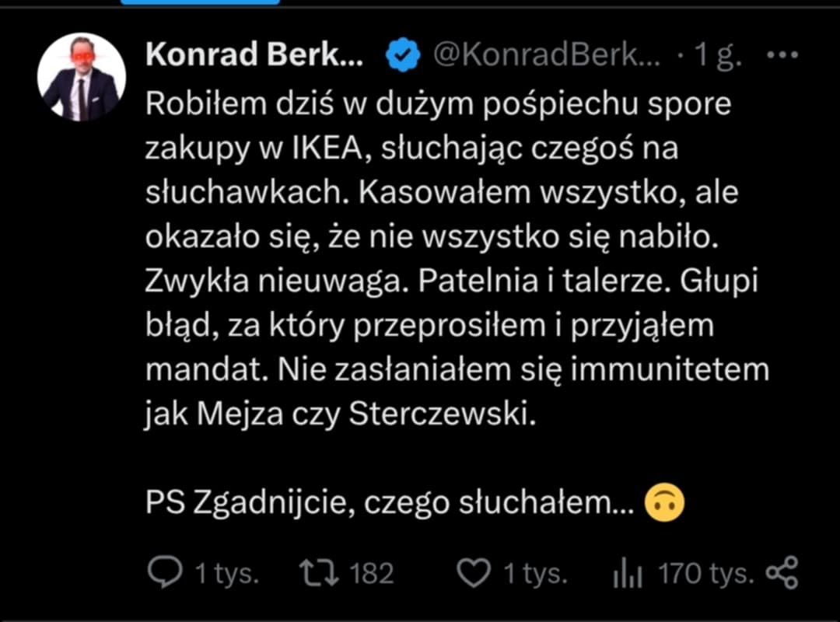
Task: Click the '1 tys.' count beside the heart
Action: click(535, 575)
